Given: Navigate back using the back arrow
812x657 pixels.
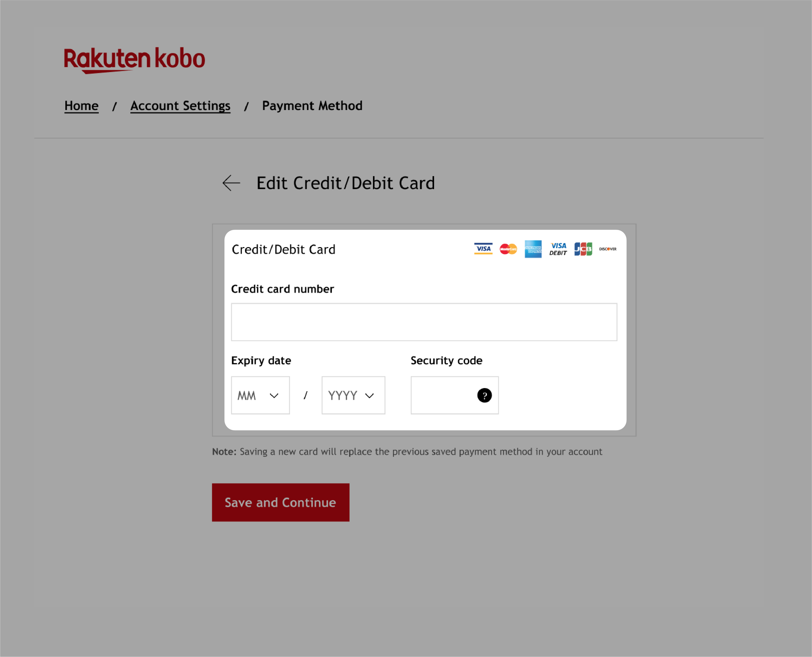Looking at the screenshot, I should pos(231,182).
